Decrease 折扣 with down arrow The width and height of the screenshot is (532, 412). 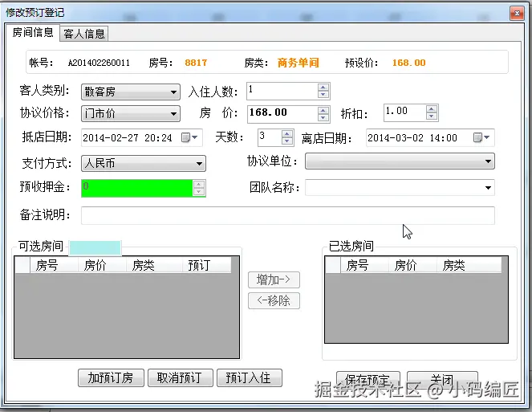click(431, 116)
